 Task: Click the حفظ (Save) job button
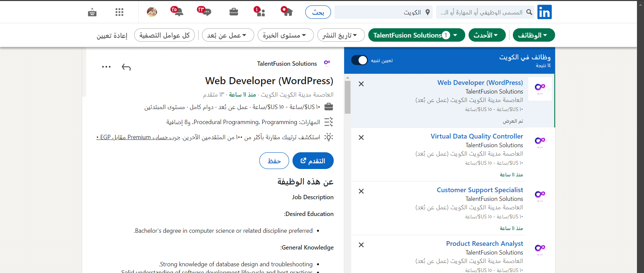point(274,161)
